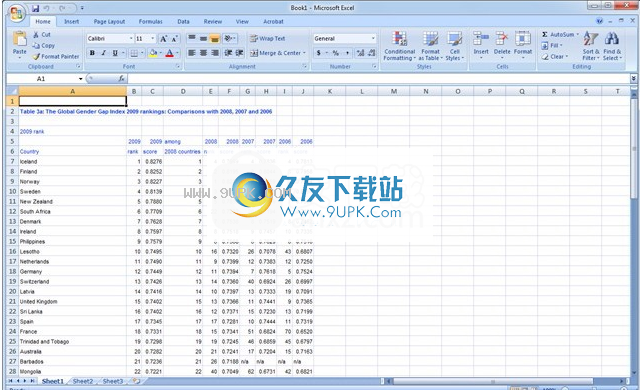Open the font color red A swatch

pyautogui.click(x=169, y=53)
